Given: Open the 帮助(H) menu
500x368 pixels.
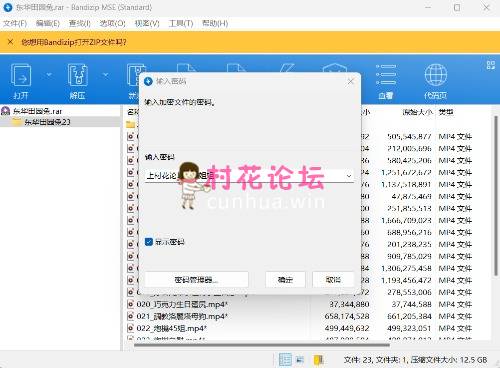Looking at the screenshot, I should point(215,23).
